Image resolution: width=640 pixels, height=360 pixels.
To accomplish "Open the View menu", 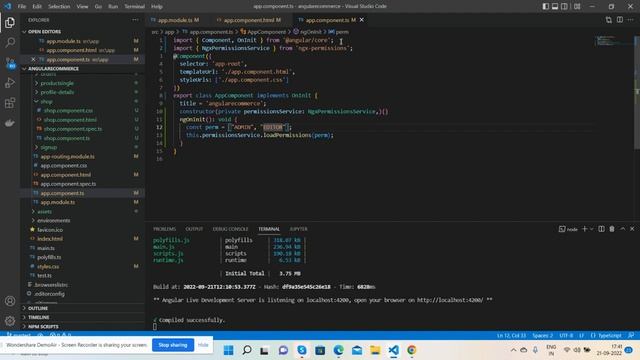I will point(82,7).
